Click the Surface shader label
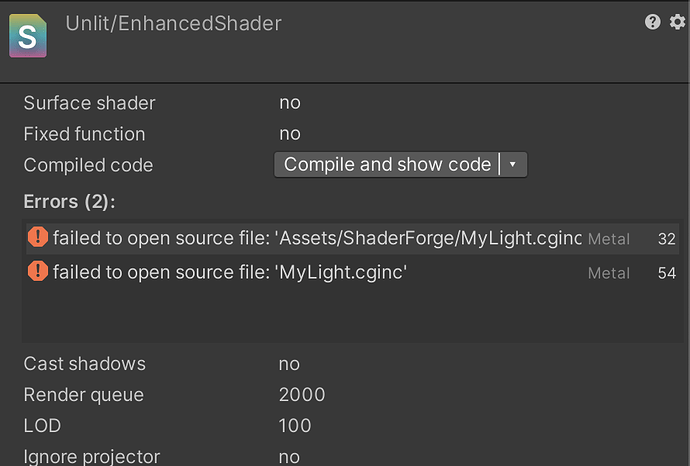The height and width of the screenshot is (466, 690). point(89,103)
